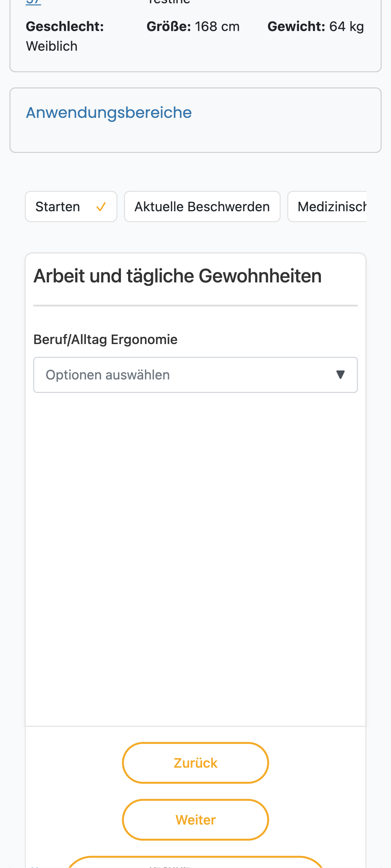
Task: Click the 'Optionen auswählen' placeholder text
Action: pyautogui.click(x=108, y=375)
